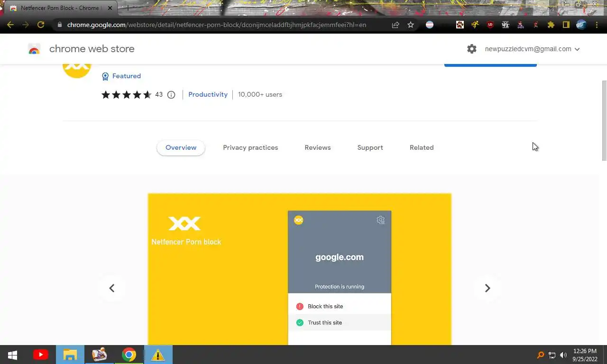607x364 pixels.
Task: Open the uBlock Origin extension icon
Action: click(490, 25)
